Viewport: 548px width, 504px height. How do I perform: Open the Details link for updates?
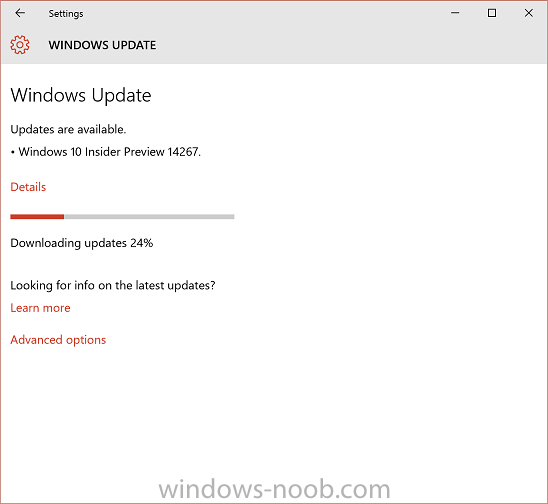(28, 187)
